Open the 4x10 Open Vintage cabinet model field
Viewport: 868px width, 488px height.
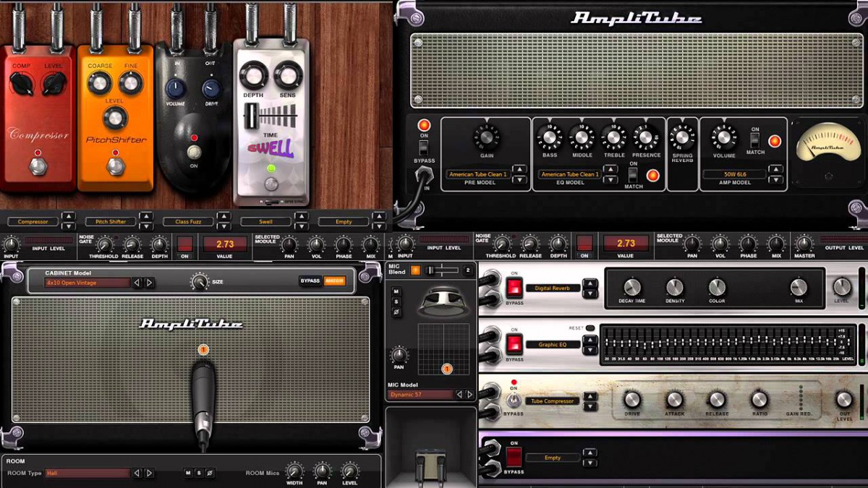tap(87, 283)
